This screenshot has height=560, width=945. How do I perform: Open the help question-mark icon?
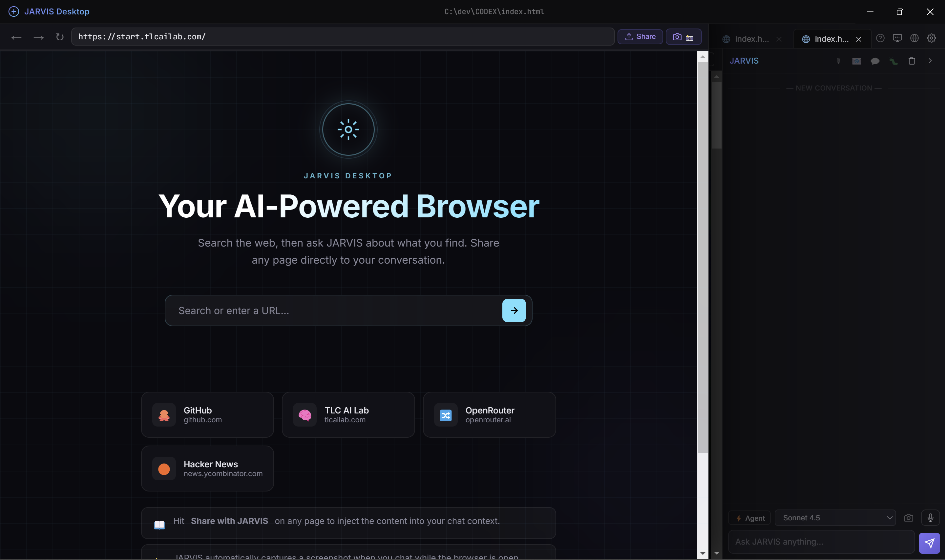pyautogui.click(x=880, y=38)
